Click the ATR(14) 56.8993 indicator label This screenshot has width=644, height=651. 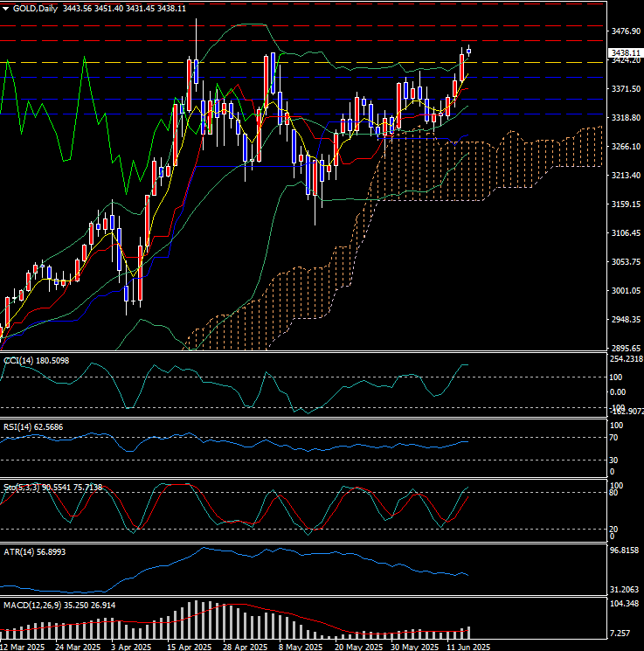(x=34, y=551)
